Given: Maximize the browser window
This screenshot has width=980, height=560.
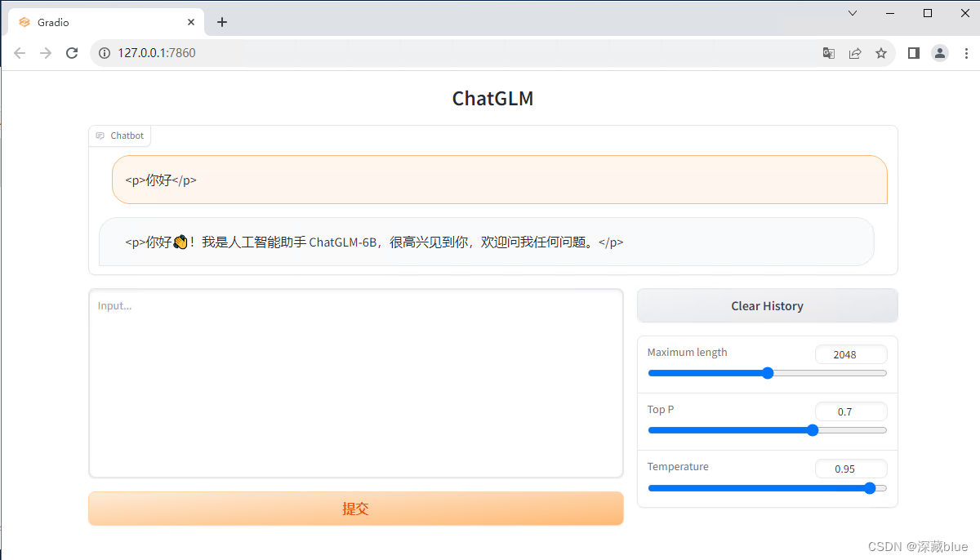Looking at the screenshot, I should 928,13.
